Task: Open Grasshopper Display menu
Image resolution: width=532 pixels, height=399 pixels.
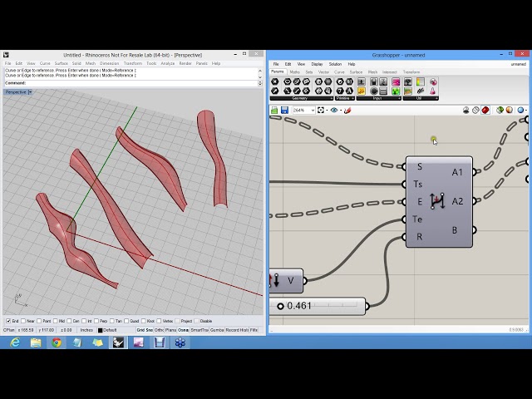Action: pos(317,64)
